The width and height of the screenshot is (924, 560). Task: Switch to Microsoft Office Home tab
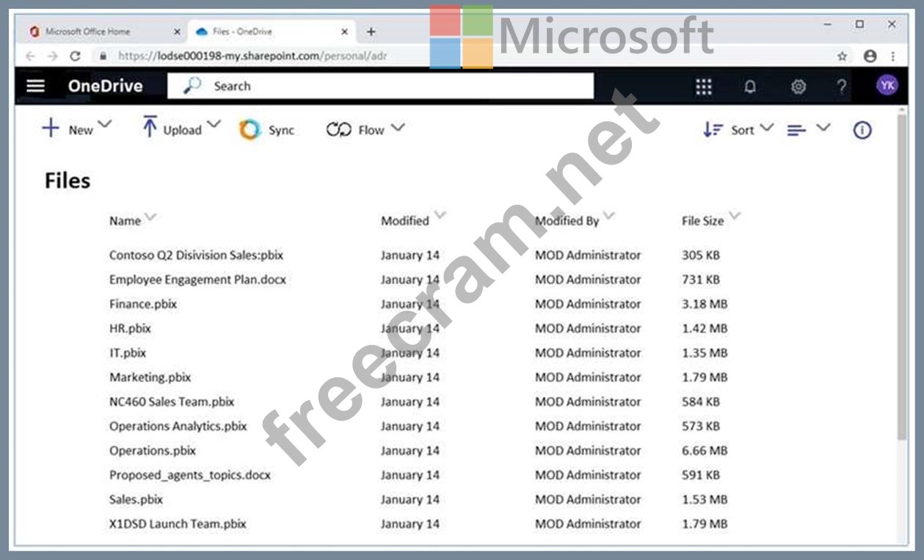coord(104,32)
